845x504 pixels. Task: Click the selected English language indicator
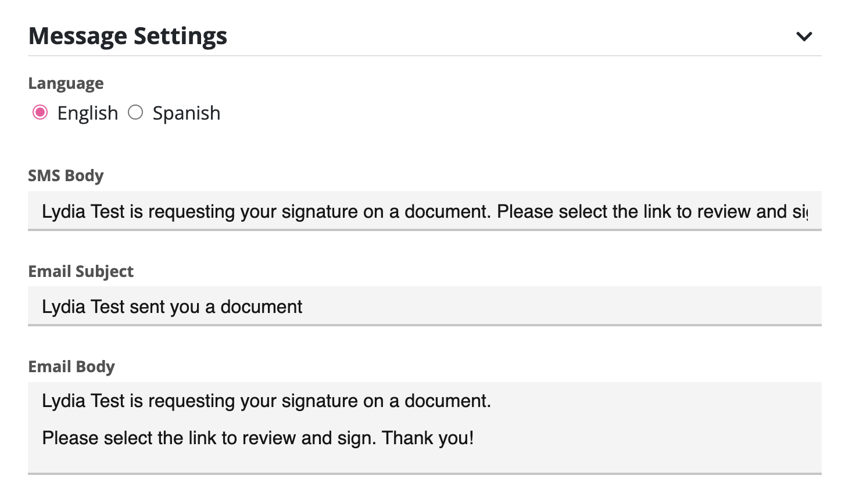(39, 113)
